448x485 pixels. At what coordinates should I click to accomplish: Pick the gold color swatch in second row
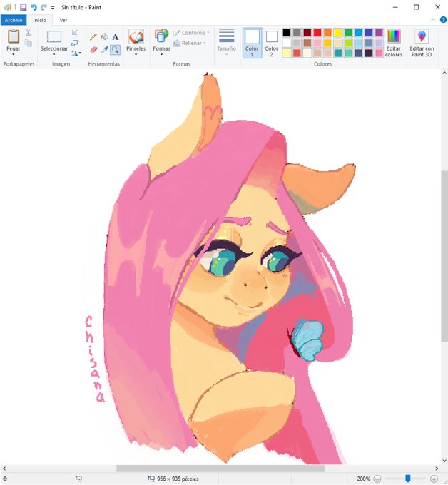(327, 43)
